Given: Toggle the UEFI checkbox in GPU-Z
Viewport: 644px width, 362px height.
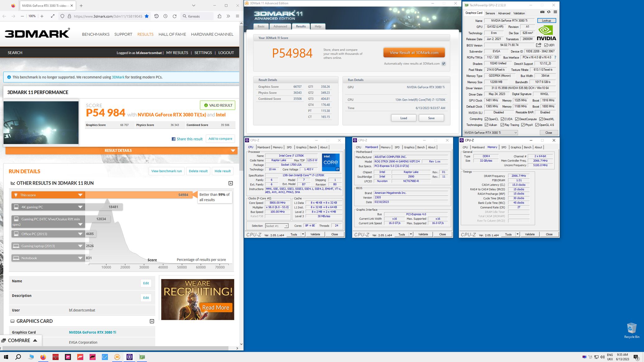Looking at the screenshot, I should pyautogui.click(x=546, y=45).
